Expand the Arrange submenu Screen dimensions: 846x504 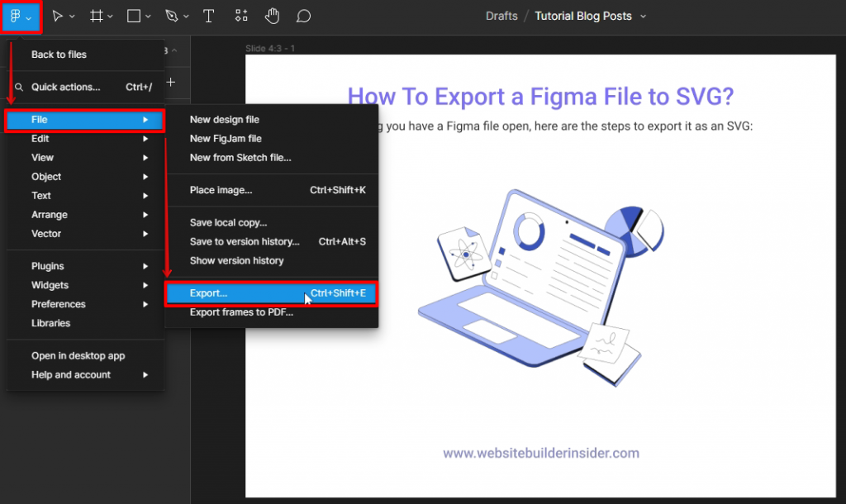[x=85, y=215]
